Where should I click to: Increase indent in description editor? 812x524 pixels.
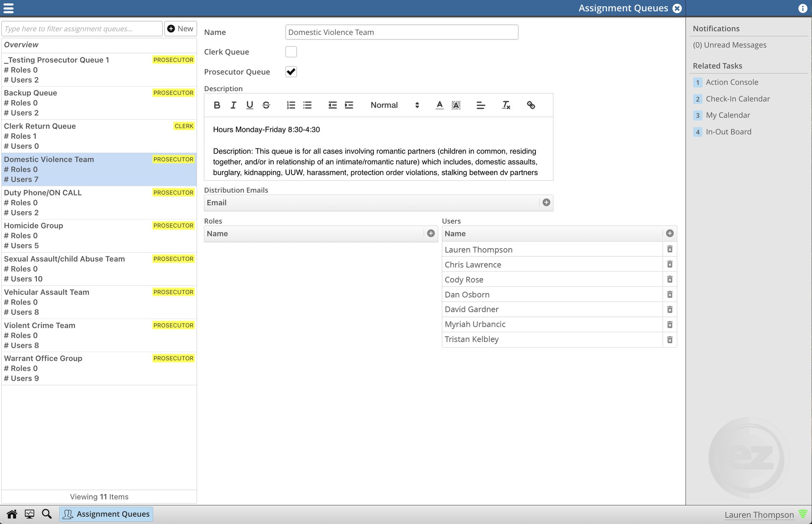coord(349,105)
